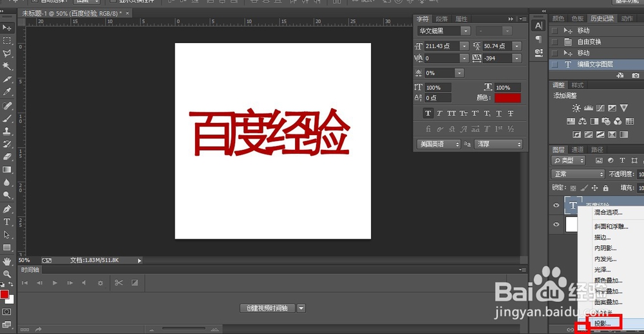Add a Color Balance adjustment (scales icon)

[582, 121]
